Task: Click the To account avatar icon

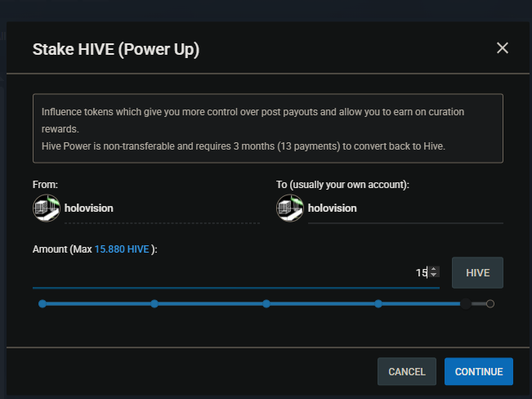Action: [289, 208]
